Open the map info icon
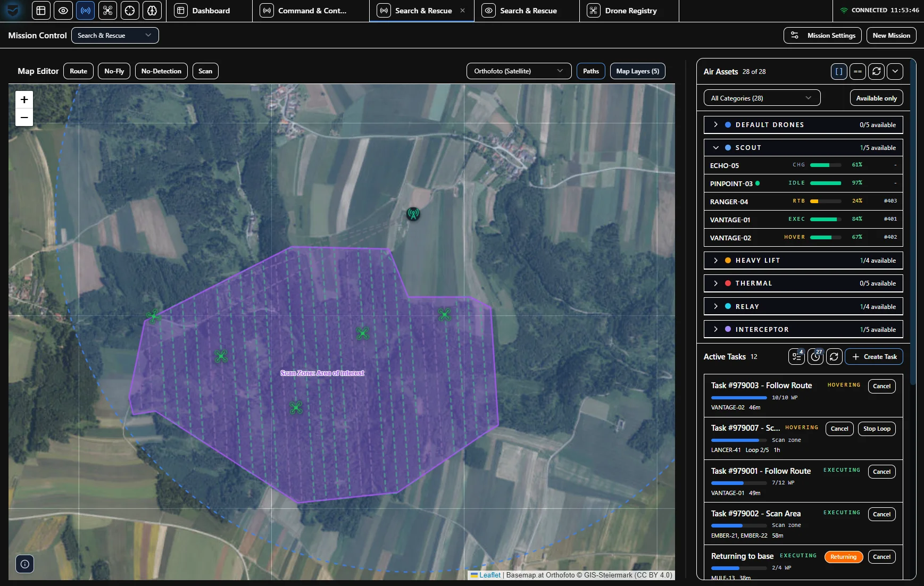Viewport: 924px width, 586px height. click(25, 564)
